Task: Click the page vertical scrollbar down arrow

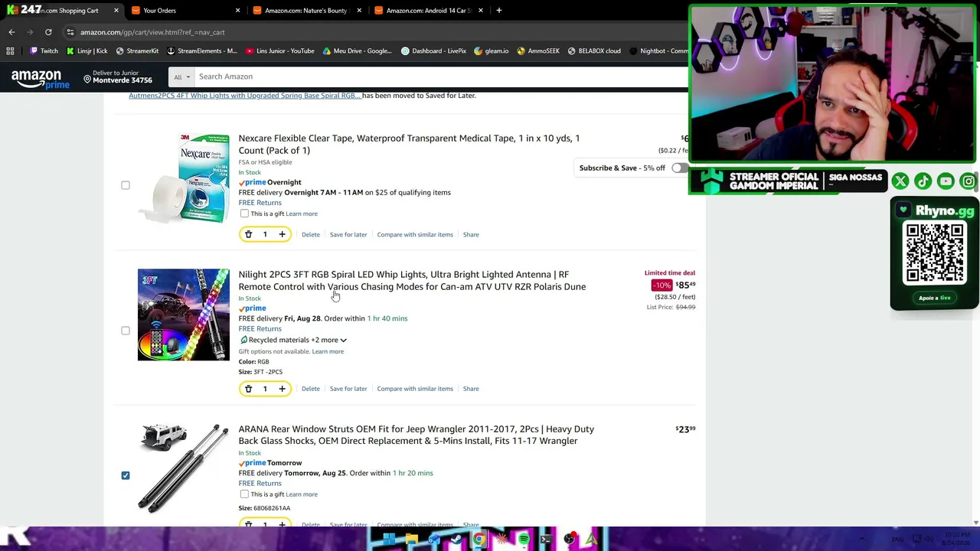Action: pos(975,523)
